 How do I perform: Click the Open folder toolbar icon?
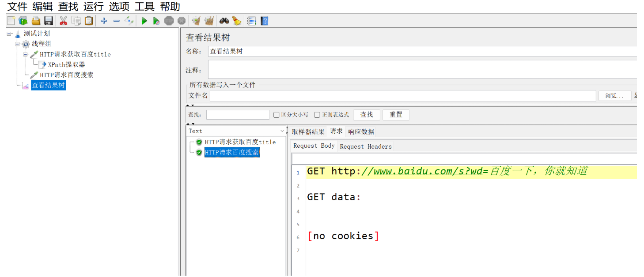point(36,21)
